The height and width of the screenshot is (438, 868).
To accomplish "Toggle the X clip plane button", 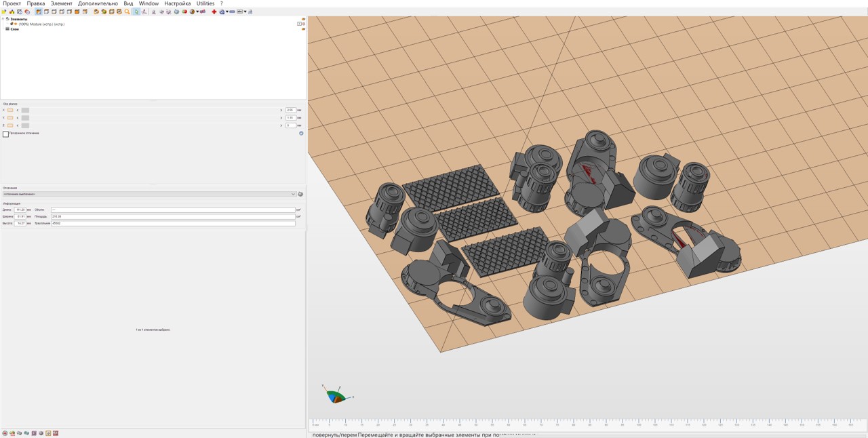I will click(10, 110).
